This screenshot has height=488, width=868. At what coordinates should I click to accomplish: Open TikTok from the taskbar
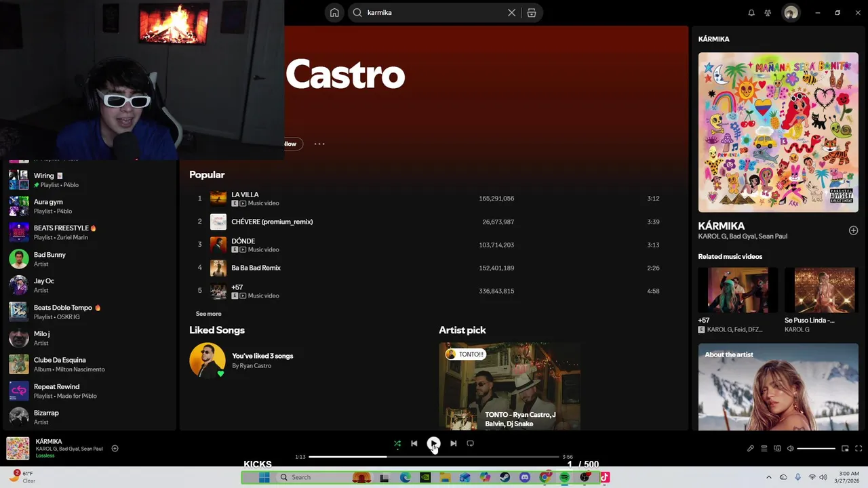pos(604,477)
